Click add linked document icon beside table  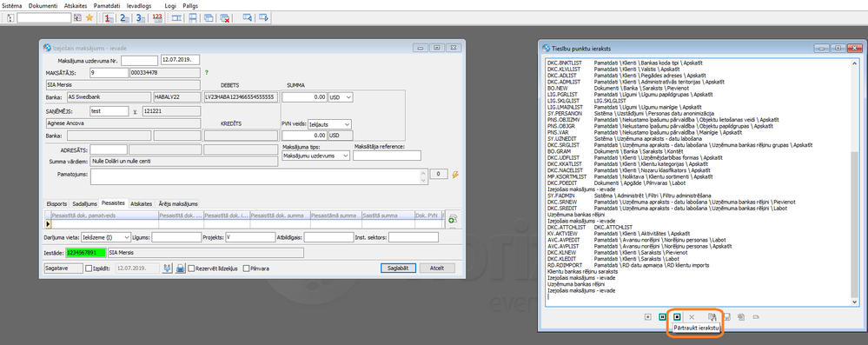click(453, 219)
